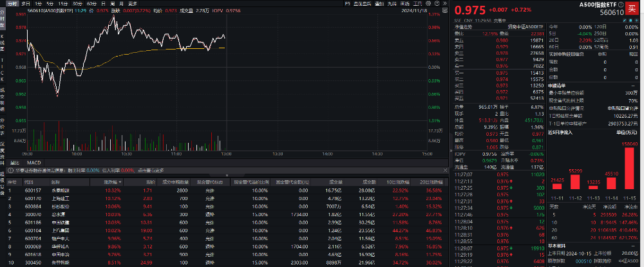
Task: Click the 21425 inflow bar for 11-11
Action: coord(556,186)
